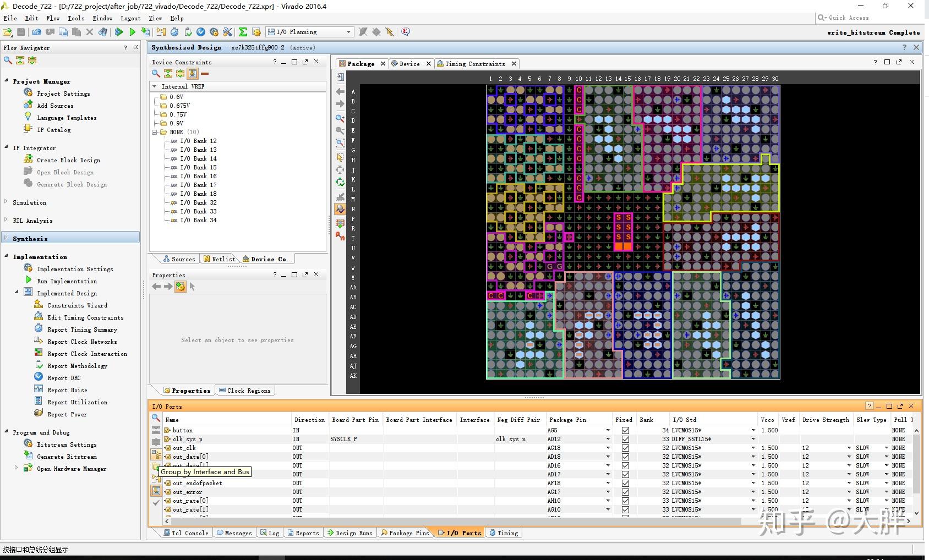Click the Zoom In icon beside Package view
Screen dimensions: 929x560
coord(340,118)
